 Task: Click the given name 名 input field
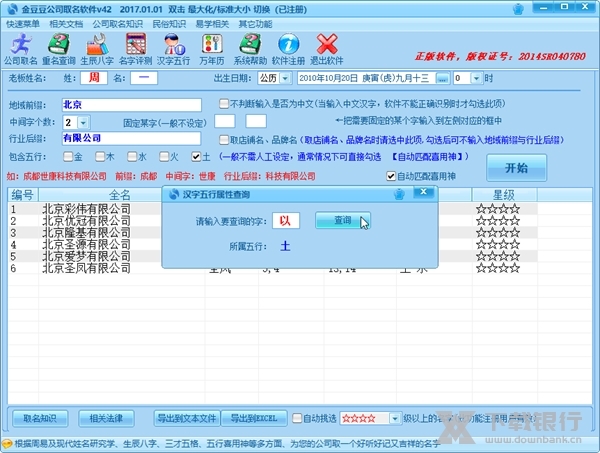(x=144, y=78)
